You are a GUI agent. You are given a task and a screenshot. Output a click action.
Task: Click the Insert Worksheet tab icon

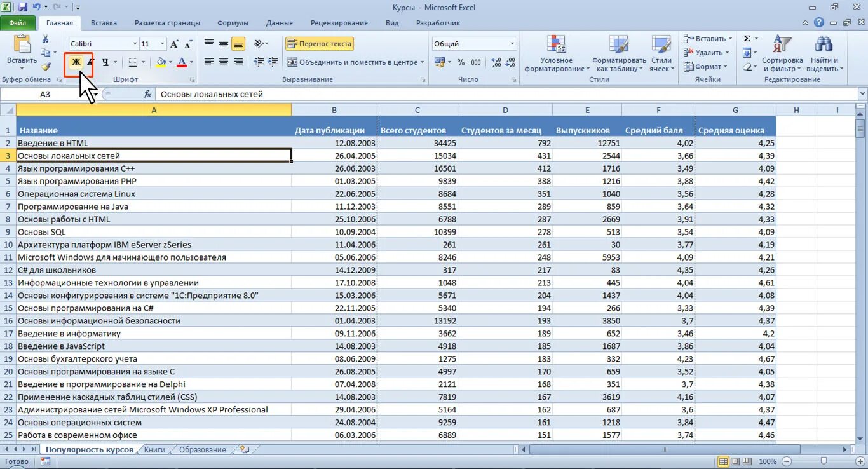click(244, 449)
